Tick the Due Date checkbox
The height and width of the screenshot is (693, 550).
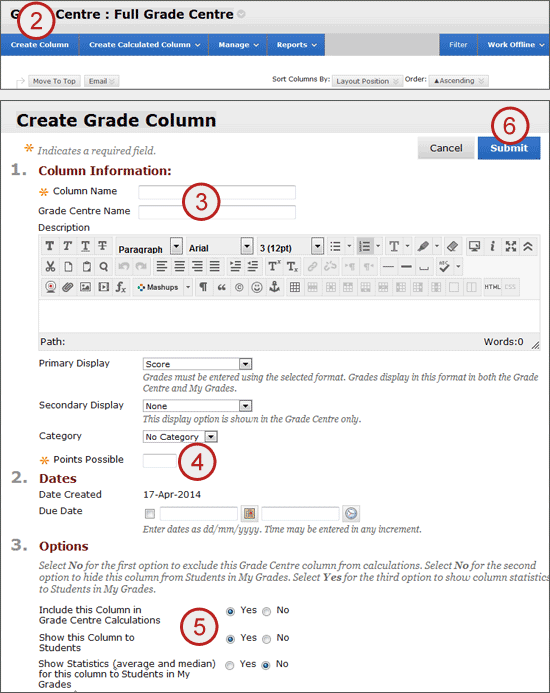(150, 514)
